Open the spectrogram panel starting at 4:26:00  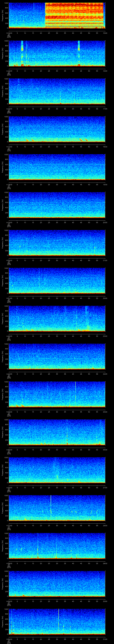click(x=57, y=470)
